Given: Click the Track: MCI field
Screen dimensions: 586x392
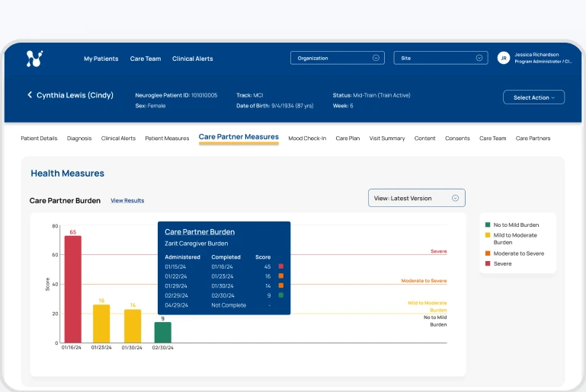Looking at the screenshot, I should [250, 95].
